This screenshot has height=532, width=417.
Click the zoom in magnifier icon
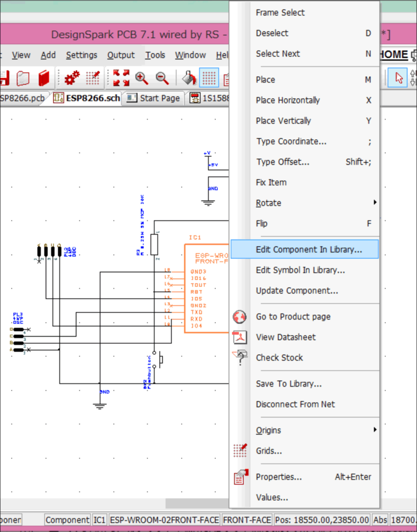(141, 78)
